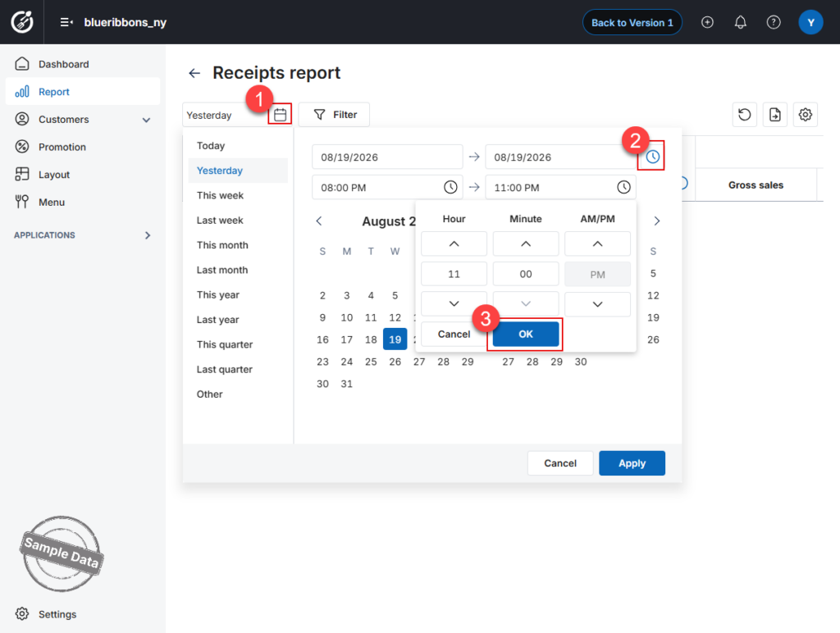The width and height of the screenshot is (840, 633).
Task: Expand the Customers sidebar chevron
Action: pos(146,120)
